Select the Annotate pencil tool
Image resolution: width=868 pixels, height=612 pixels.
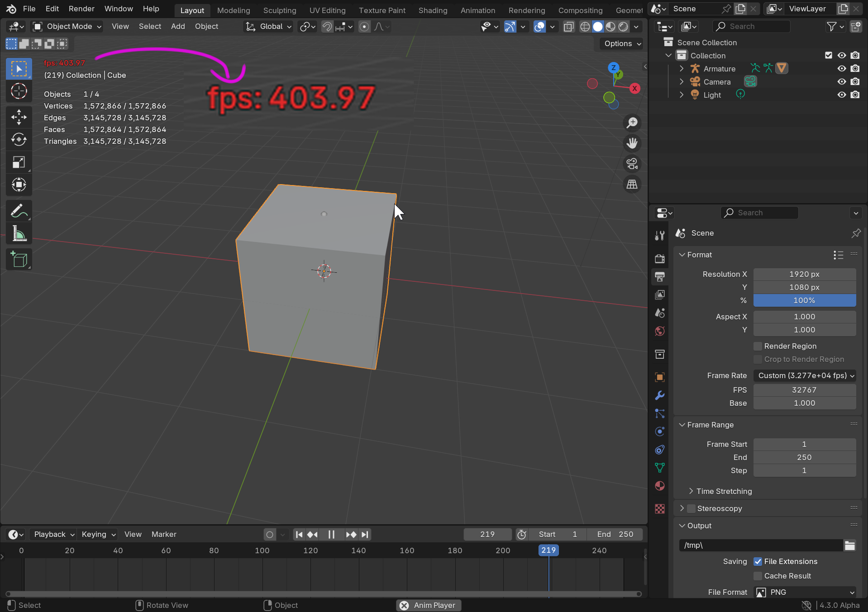19,211
